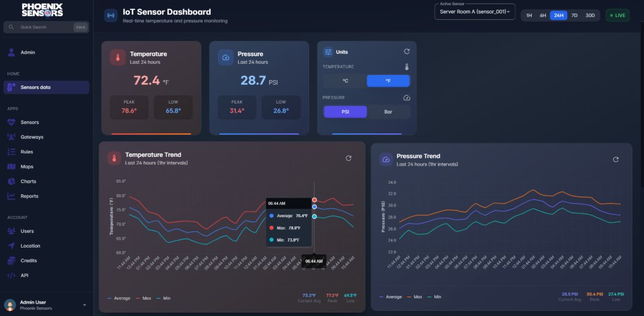Screen dimensions: 644x316
Task: Select PSI pressure unit
Action: click(345, 112)
